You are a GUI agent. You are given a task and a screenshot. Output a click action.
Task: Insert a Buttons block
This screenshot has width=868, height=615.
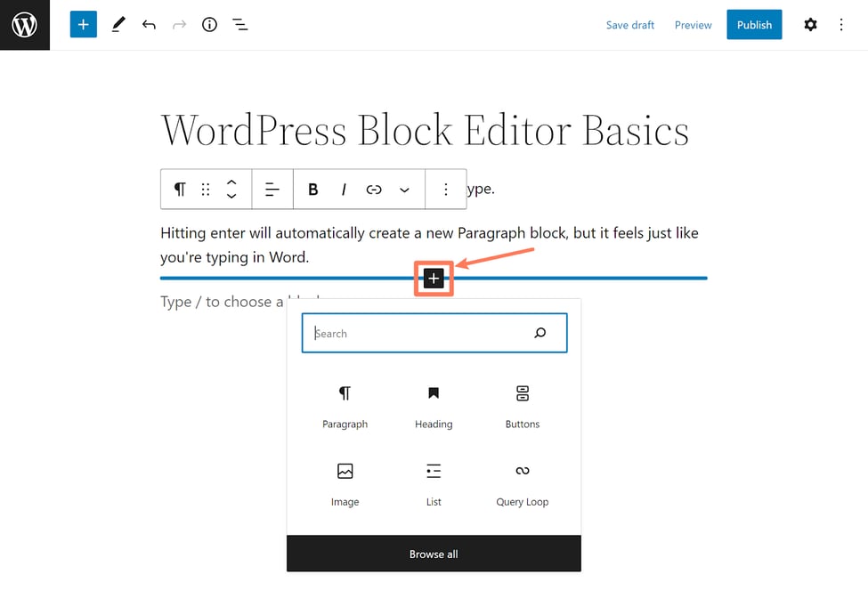[522, 407]
